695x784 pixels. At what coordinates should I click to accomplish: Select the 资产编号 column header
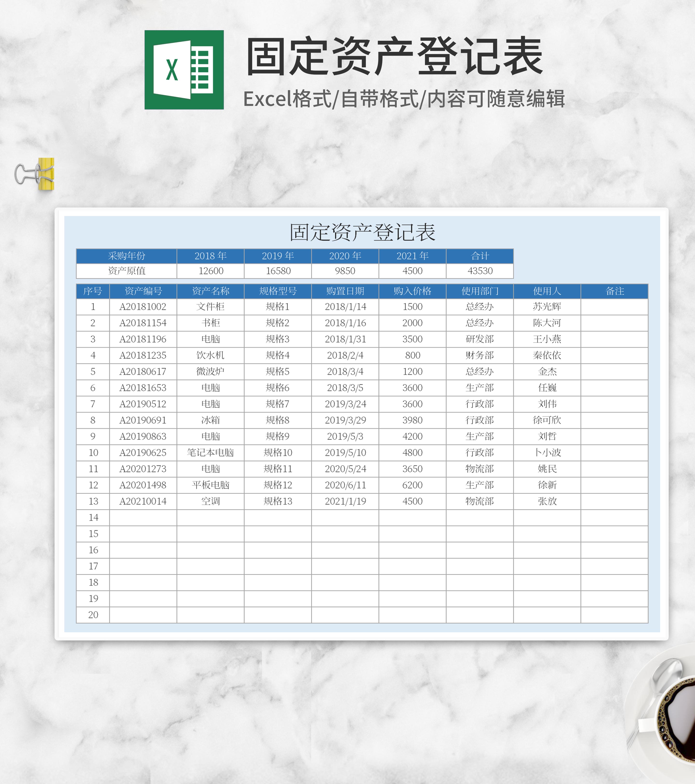(x=143, y=291)
